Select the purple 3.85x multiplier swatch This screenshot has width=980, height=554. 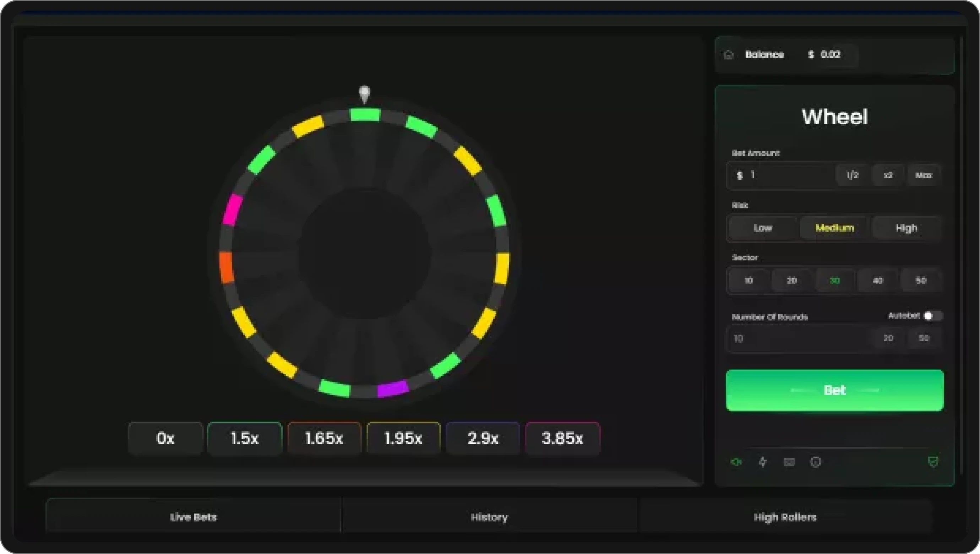pos(562,438)
